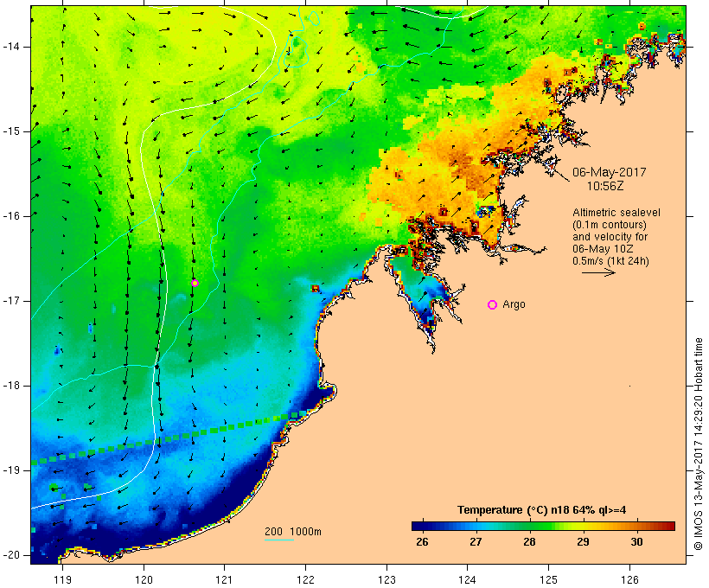Click the -17 latitude axis label
Screen dimensions: 709x588
[x=11, y=301]
